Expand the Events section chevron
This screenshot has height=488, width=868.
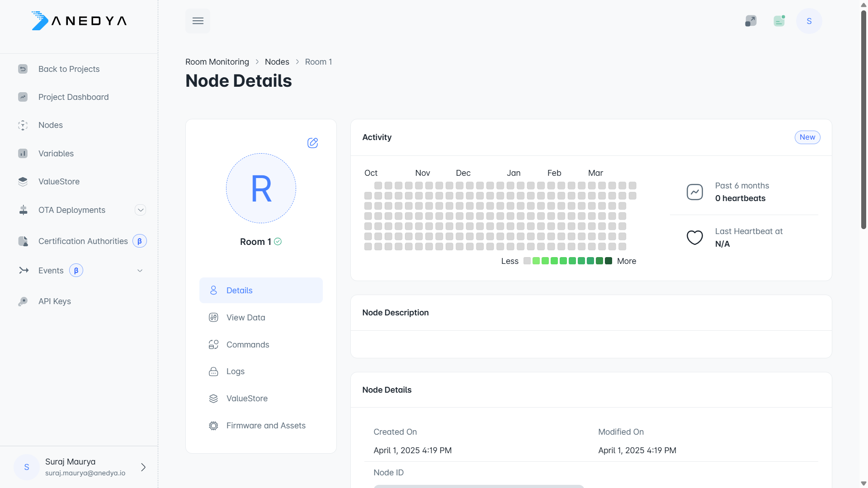point(140,271)
